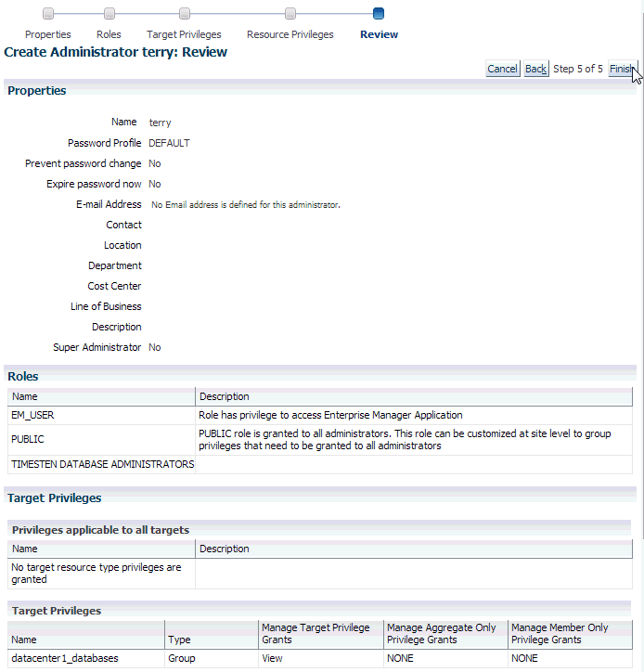The image size is (644, 672).
Task: Click the PUBLIC role description text
Action: pos(405,440)
